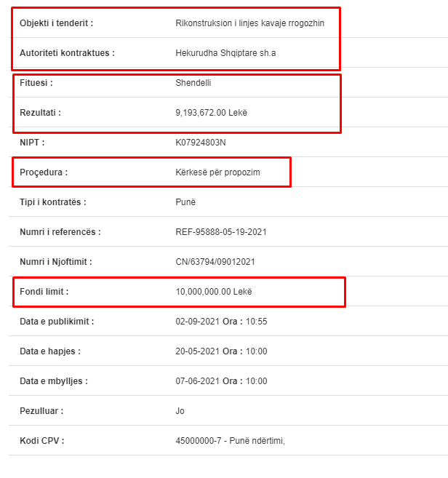448x478 pixels.
Task: Click the NIPT code K07924803N
Action: point(201,143)
